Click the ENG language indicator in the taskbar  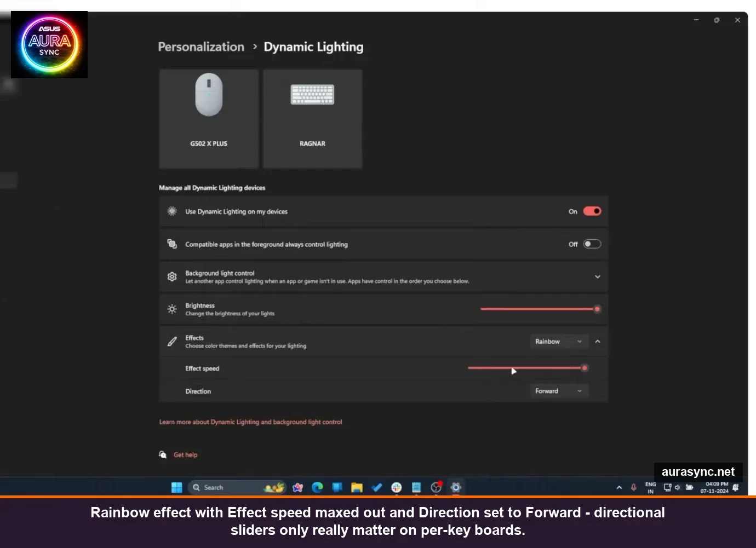(650, 487)
